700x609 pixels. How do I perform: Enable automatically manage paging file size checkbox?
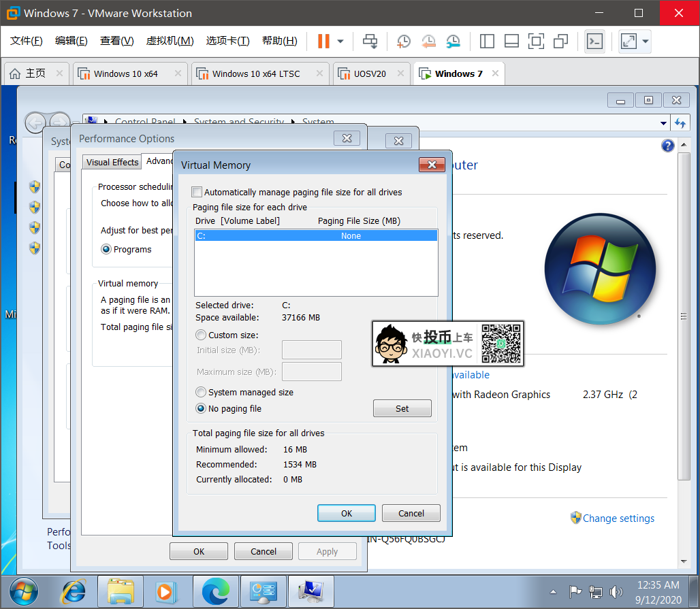coord(197,192)
